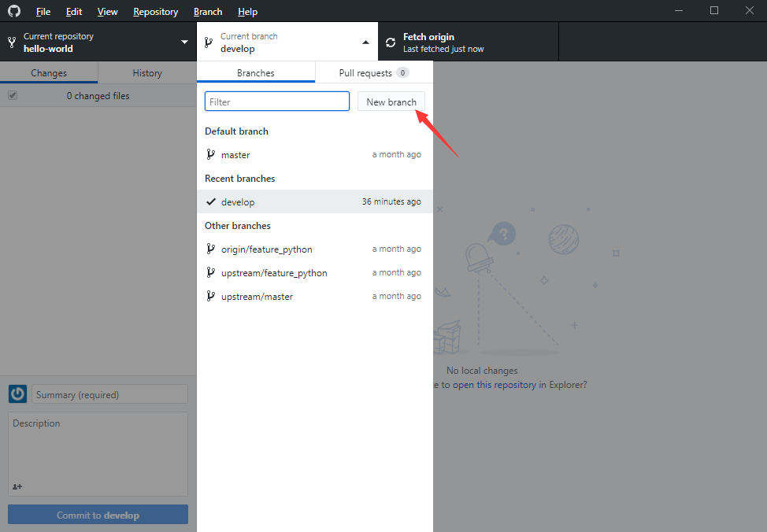Screen dimensions: 767x532
Task: Click branch icon next to master
Action: (211, 154)
